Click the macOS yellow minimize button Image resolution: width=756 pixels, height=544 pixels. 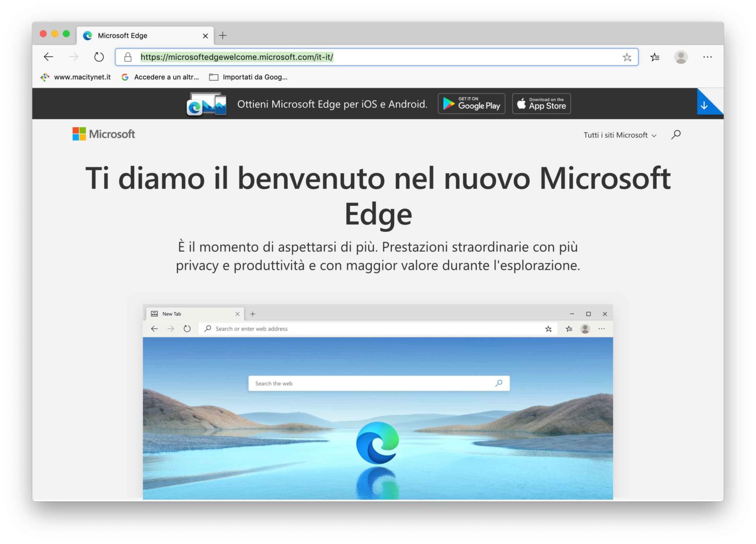55,34
